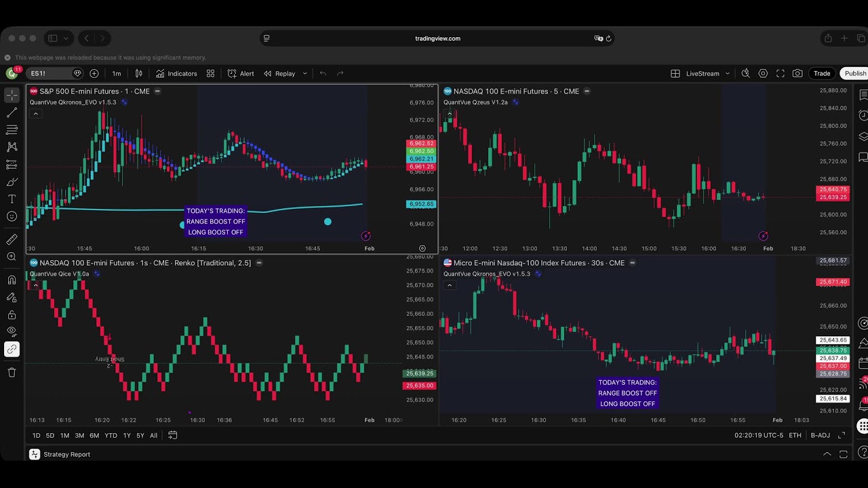Image resolution: width=868 pixels, height=488 pixels.
Task: Collapse the S&P 500 E-mini legend
Action: (x=35, y=114)
